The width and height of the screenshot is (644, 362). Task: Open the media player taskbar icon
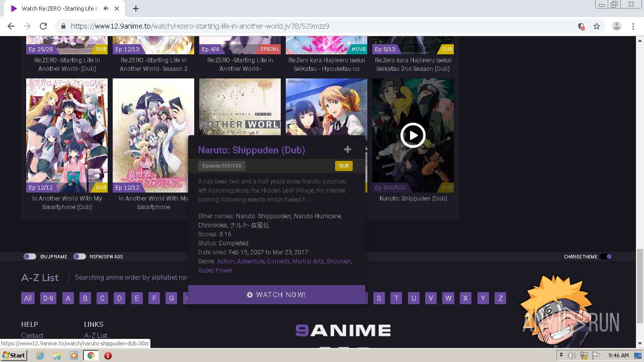point(74,355)
